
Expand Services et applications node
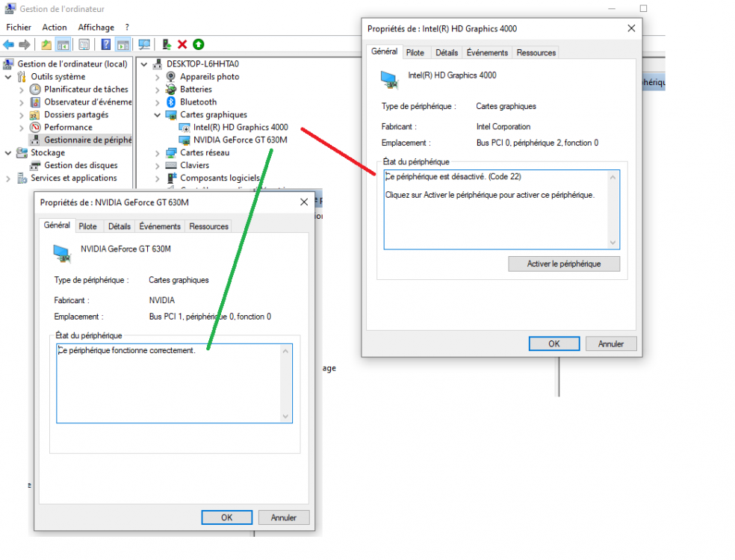click(x=8, y=178)
